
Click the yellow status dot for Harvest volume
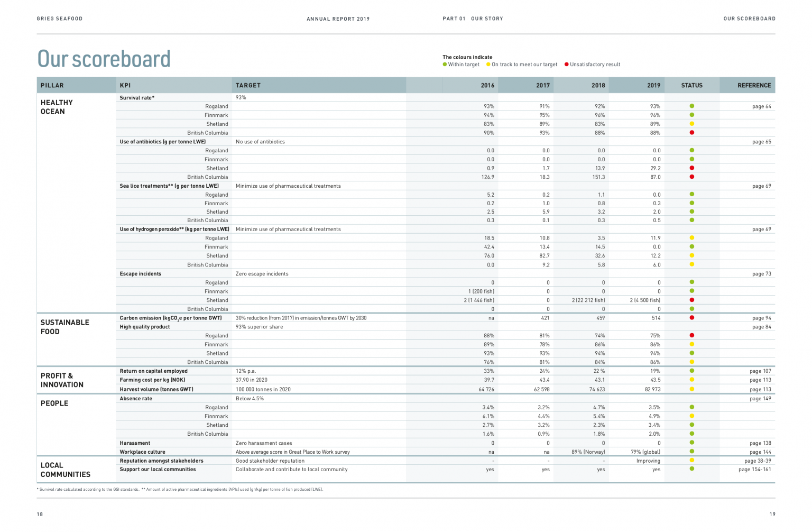[x=693, y=389]
